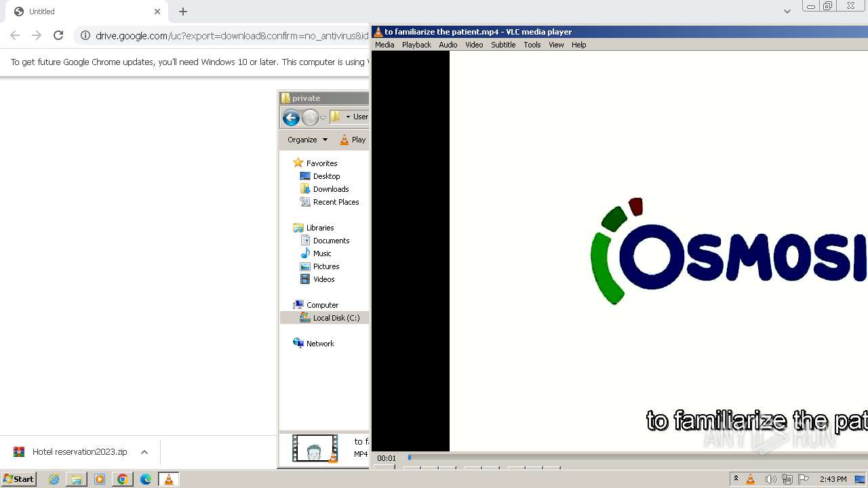Go back in the private Explorer window
868x488 pixels.
click(291, 117)
